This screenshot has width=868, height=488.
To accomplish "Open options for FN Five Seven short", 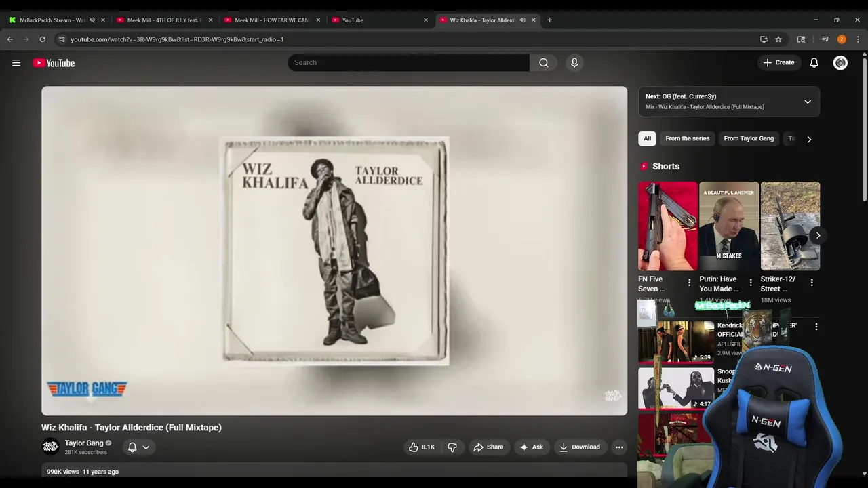I will (689, 283).
